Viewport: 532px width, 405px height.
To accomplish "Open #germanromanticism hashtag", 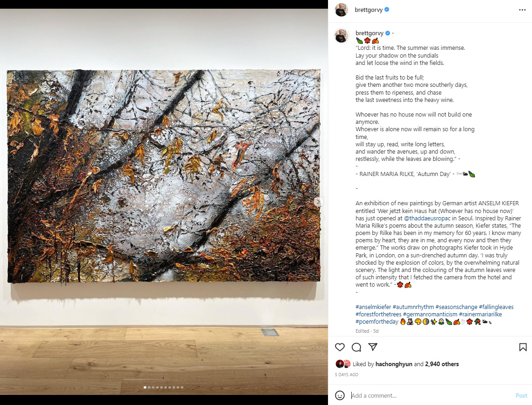I will 430,314.
